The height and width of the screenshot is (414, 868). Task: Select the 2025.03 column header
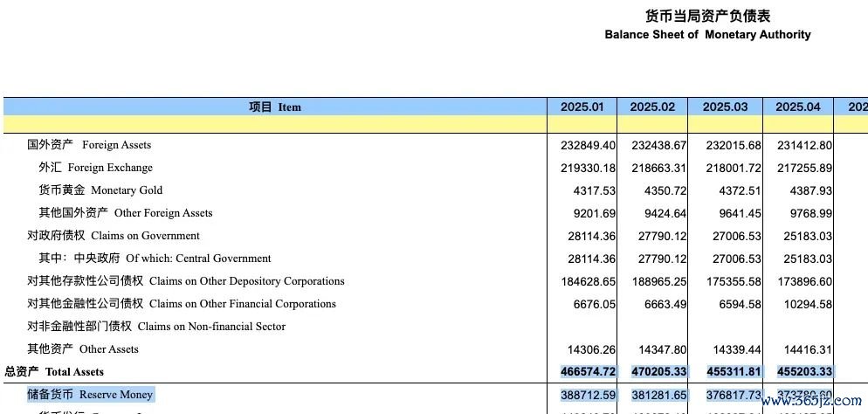(725, 107)
